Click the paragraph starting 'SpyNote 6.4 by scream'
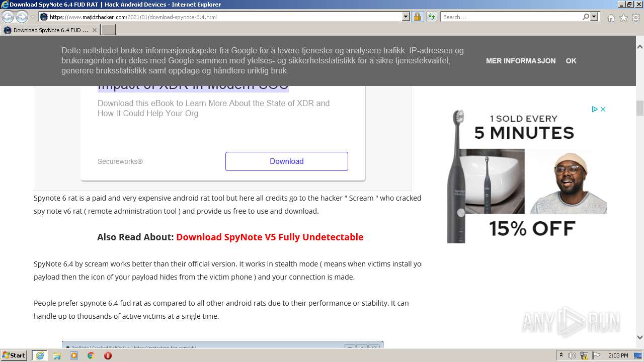 [x=228, y=270]
